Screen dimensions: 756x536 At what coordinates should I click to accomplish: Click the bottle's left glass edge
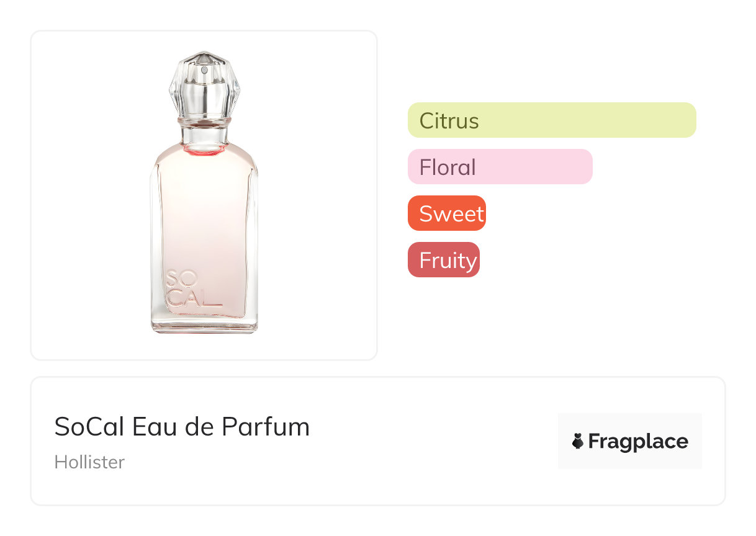pos(153,248)
